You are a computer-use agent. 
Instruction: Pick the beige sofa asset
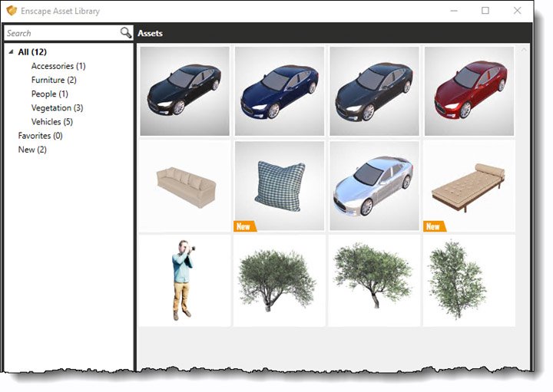pos(185,186)
